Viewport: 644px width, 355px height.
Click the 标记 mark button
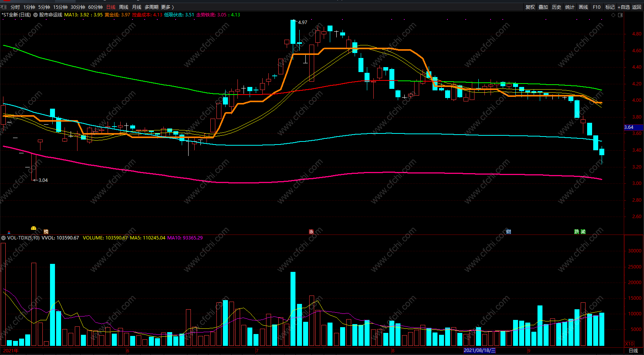tap(610, 7)
